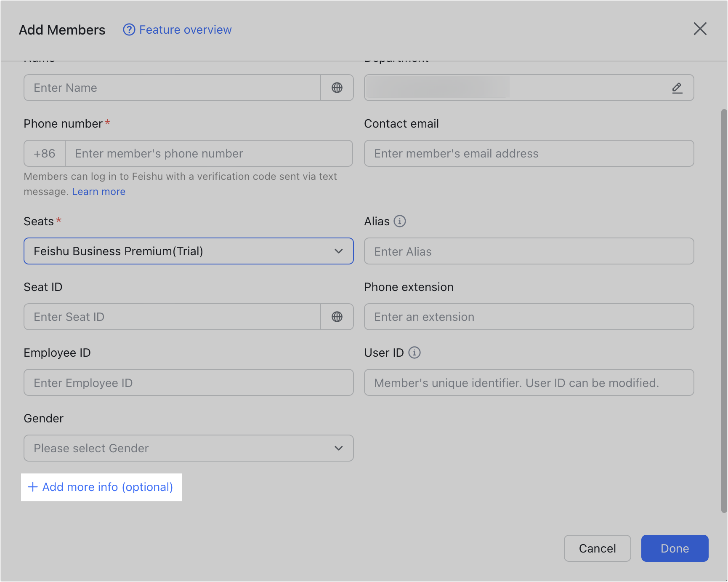The image size is (728, 582).
Task: Click the Contact email label
Action: (x=401, y=123)
